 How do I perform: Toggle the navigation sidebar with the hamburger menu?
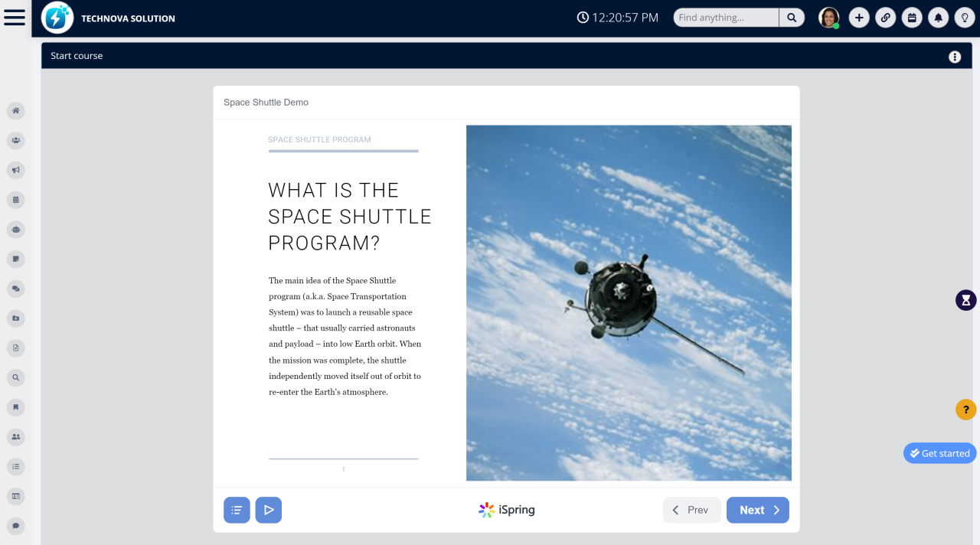(x=15, y=17)
